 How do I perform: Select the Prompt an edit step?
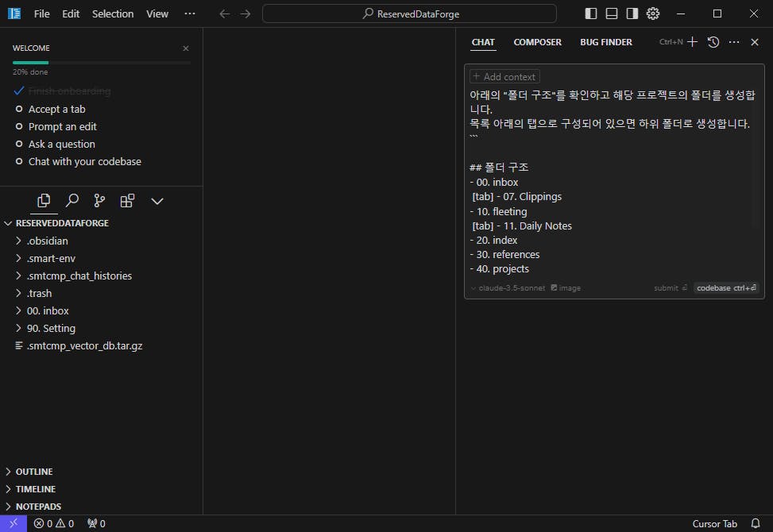tap(56, 126)
